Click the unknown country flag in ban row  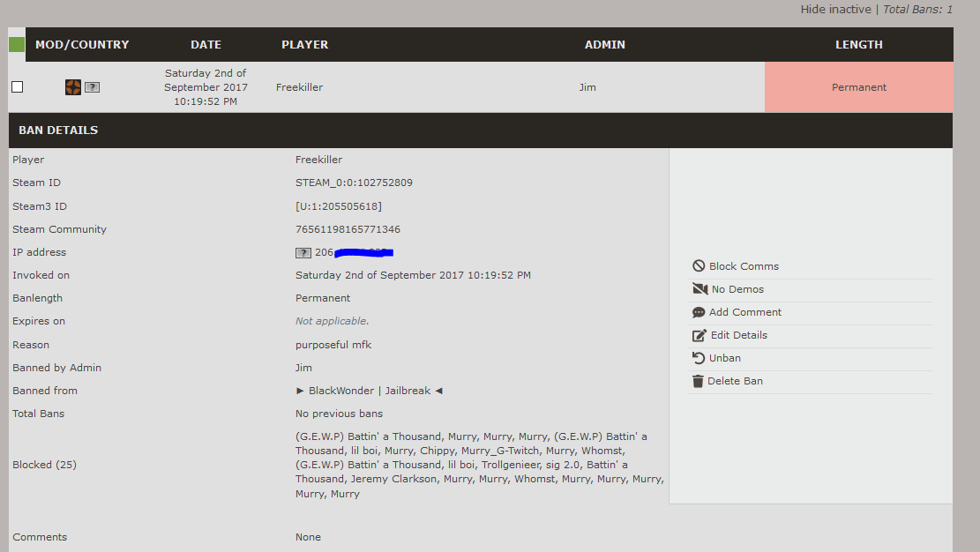(x=92, y=87)
